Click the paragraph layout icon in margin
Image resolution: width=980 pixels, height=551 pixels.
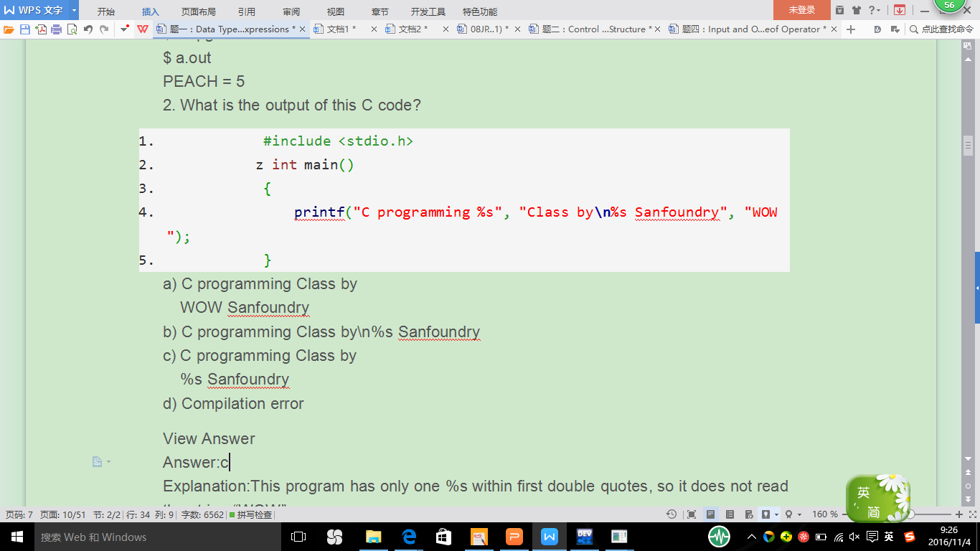[x=98, y=462]
